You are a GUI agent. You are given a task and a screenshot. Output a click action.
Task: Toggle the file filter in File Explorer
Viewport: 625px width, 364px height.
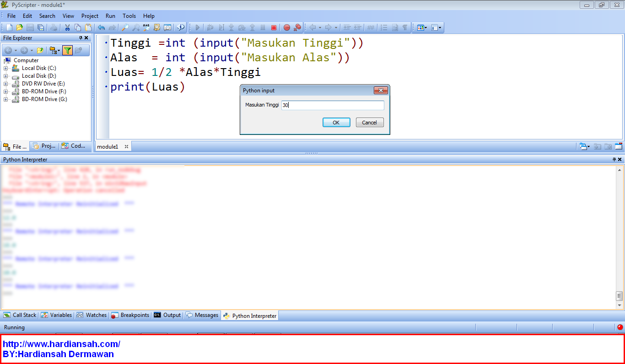coord(67,50)
